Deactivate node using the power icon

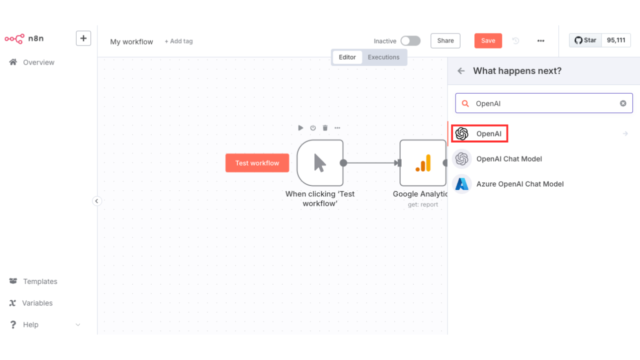click(313, 128)
